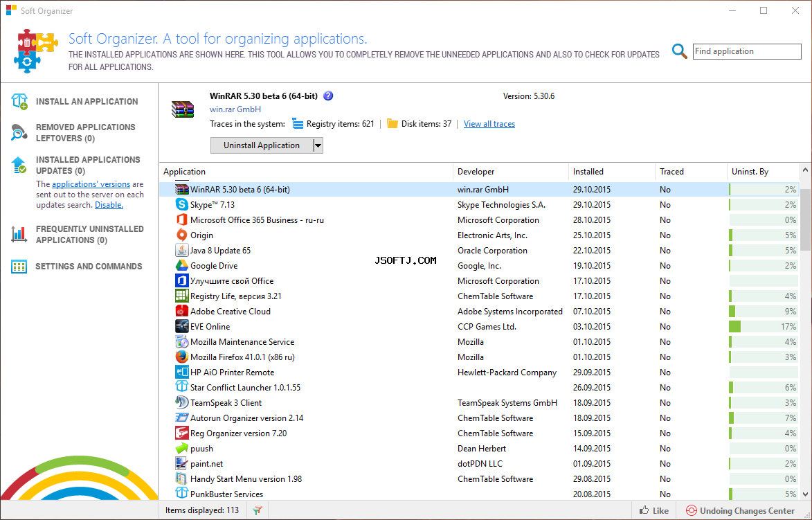This screenshot has width=812, height=520.
Task: Select the PunkBuster Services row
Action: [479, 494]
